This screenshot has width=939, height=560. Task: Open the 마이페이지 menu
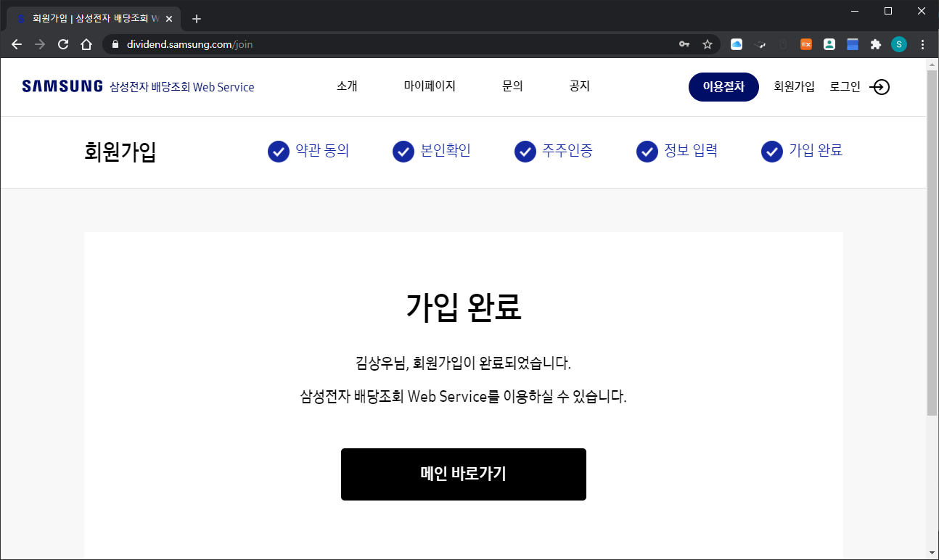(x=430, y=86)
